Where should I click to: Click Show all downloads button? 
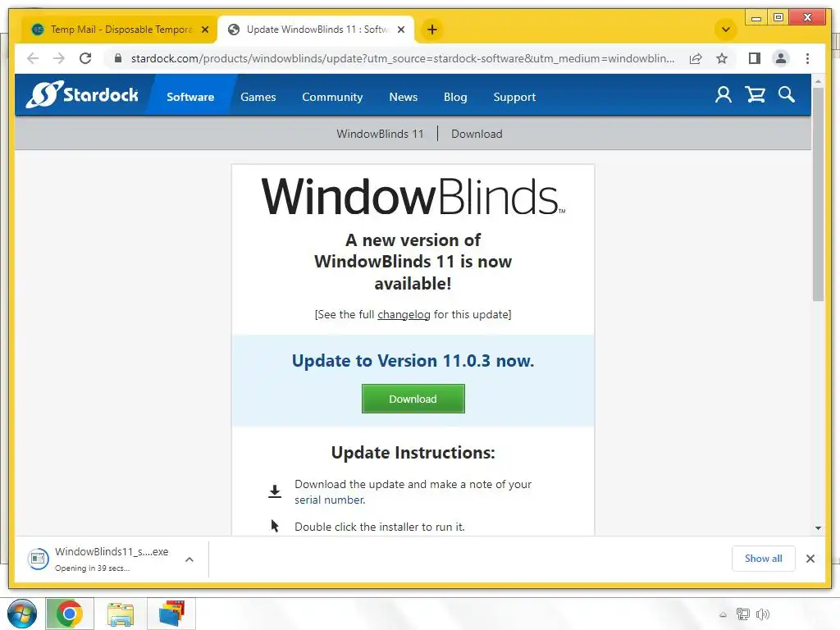(764, 559)
